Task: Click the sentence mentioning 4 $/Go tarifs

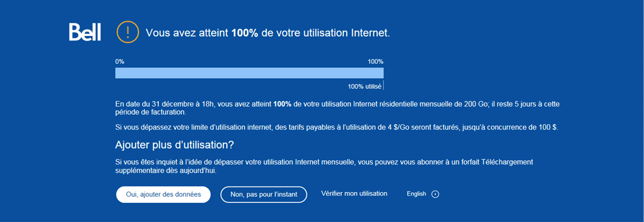Action: pos(337,127)
